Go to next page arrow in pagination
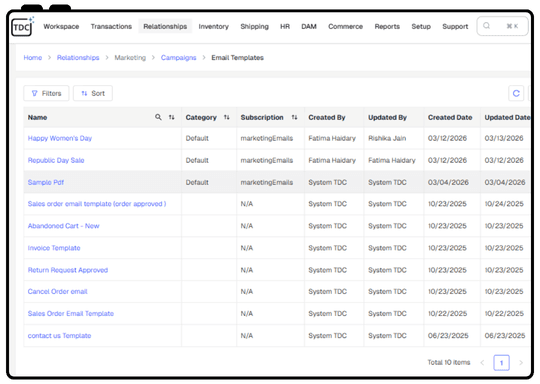The image size is (540, 384). point(521,362)
